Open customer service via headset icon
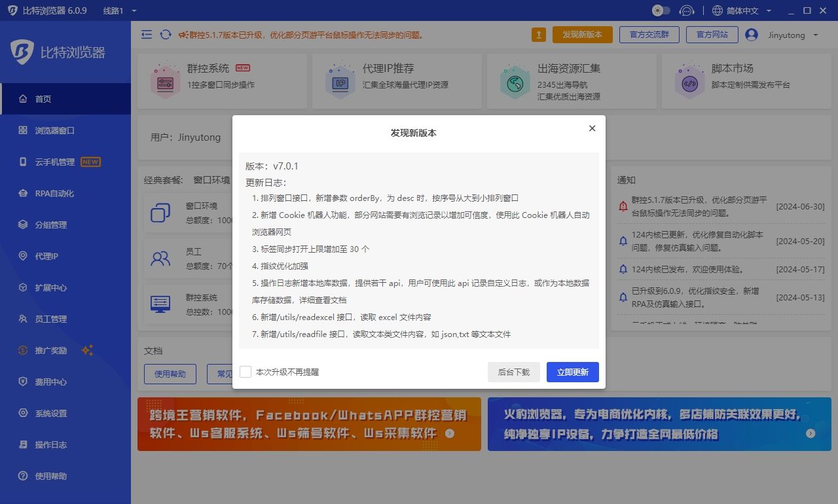 point(687,10)
